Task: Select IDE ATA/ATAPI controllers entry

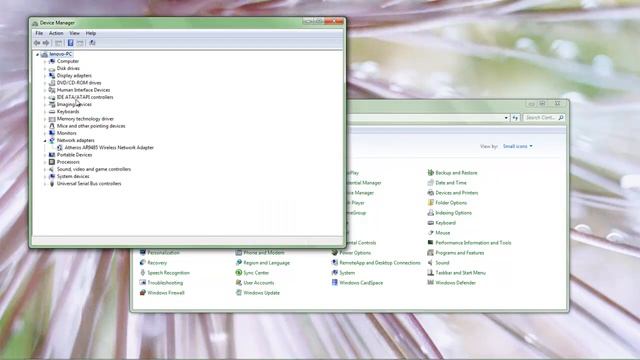Action: 85,97
